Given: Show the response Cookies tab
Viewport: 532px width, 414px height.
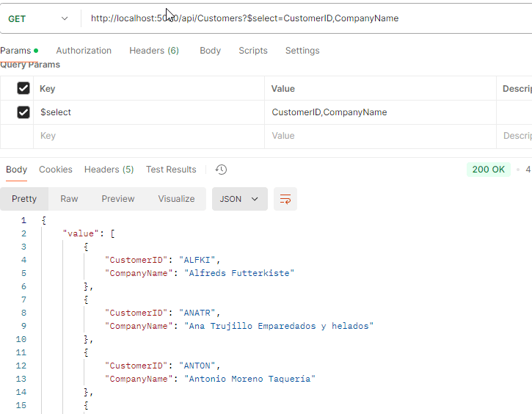Looking at the screenshot, I should point(56,170).
